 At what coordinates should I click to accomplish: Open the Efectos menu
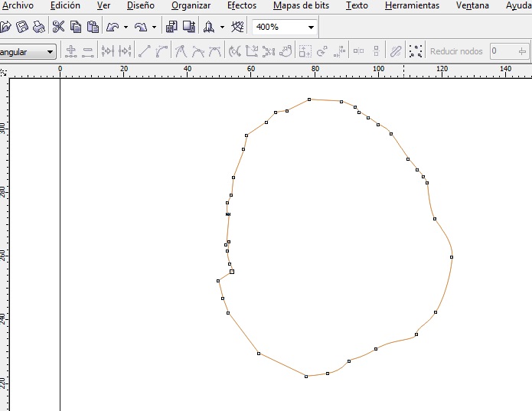242,5
